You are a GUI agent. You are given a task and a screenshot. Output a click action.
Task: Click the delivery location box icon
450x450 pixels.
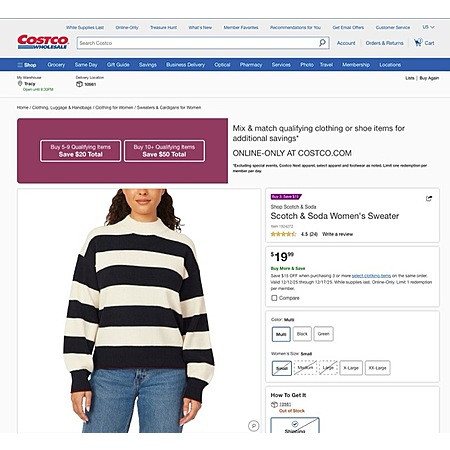[79, 84]
